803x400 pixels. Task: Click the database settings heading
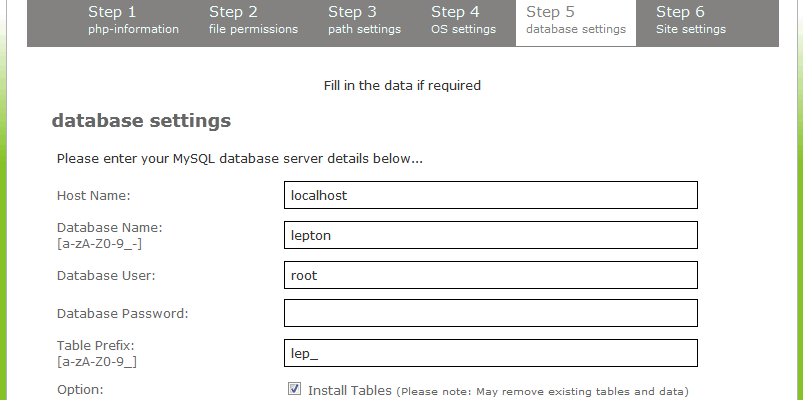[x=141, y=121]
